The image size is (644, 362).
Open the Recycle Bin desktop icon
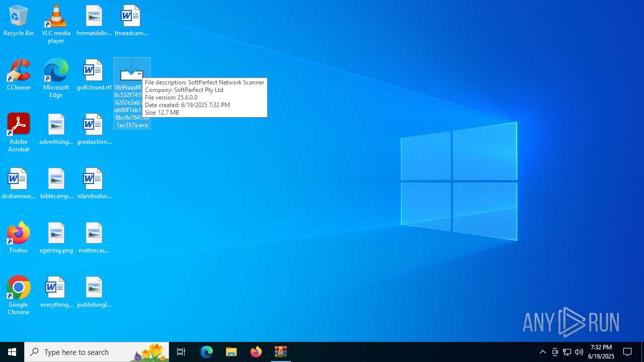point(19,21)
